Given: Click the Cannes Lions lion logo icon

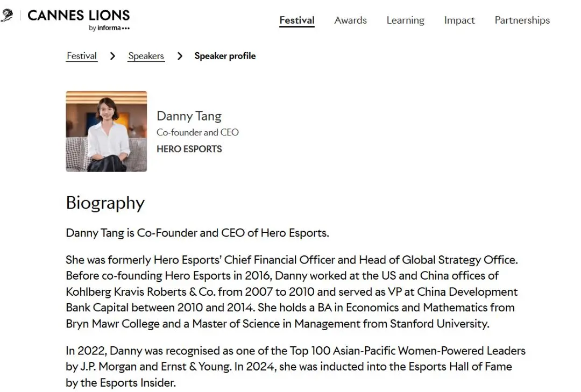Looking at the screenshot, I should click(6, 16).
